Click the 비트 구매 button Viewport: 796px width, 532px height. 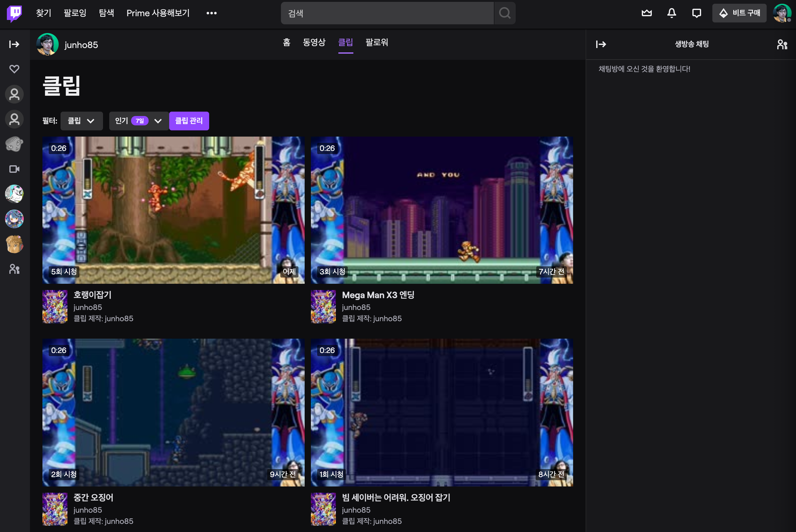[x=739, y=13]
